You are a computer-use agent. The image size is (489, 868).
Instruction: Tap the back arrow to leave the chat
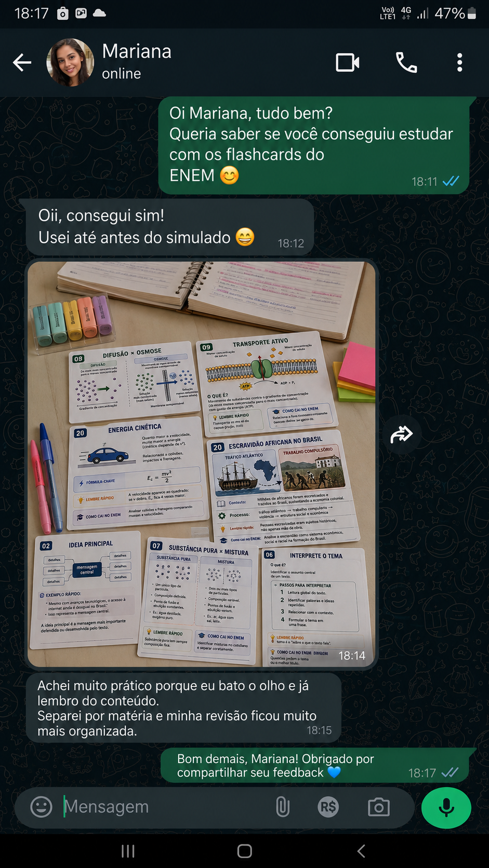coord(22,63)
